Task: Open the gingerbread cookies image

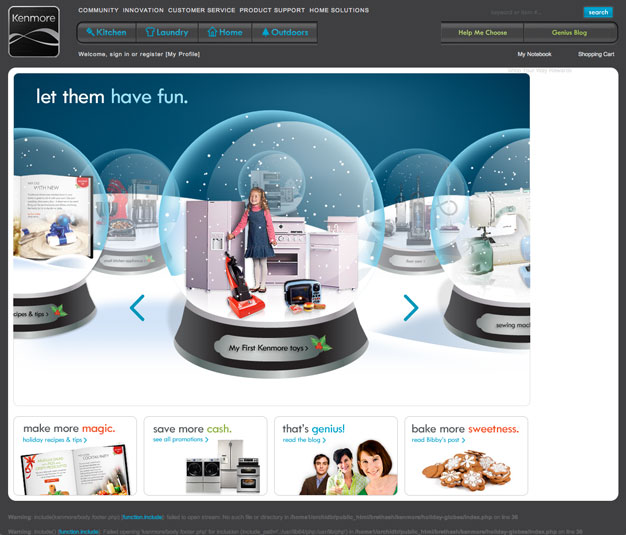Action: (467, 470)
